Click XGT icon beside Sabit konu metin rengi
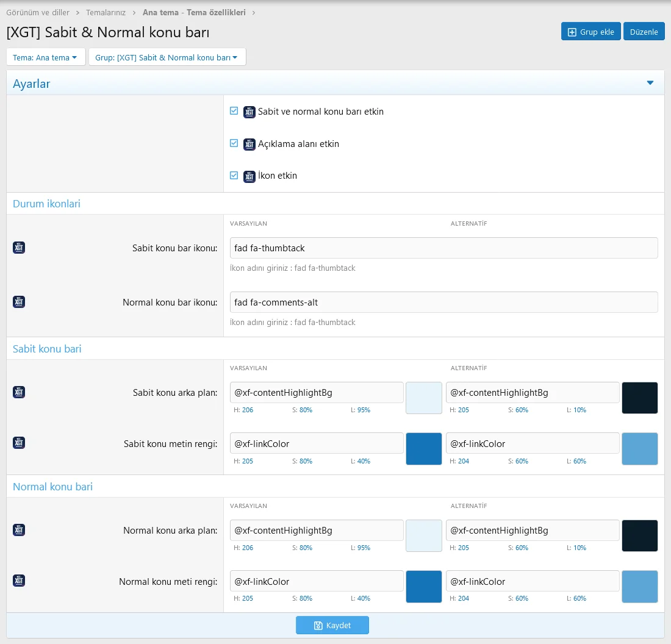This screenshot has width=671, height=644. pyautogui.click(x=19, y=443)
